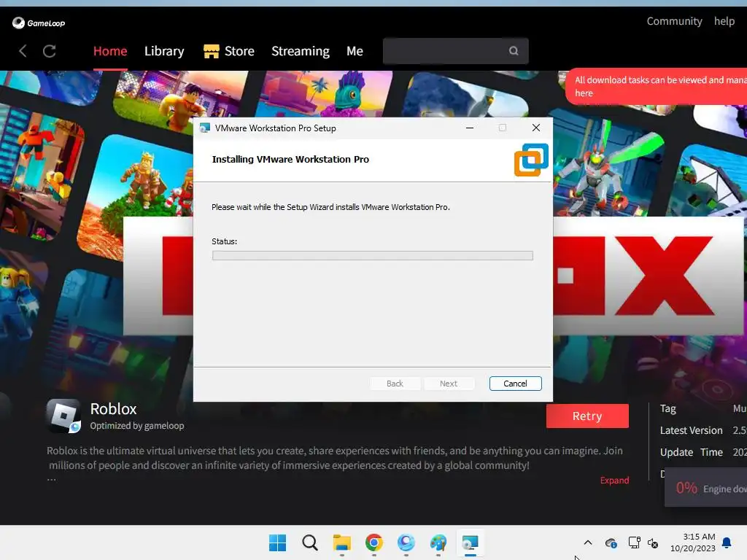Open the Me tab
The height and width of the screenshot is (560, 747).
pyautogui.click(x=355, y=51)
